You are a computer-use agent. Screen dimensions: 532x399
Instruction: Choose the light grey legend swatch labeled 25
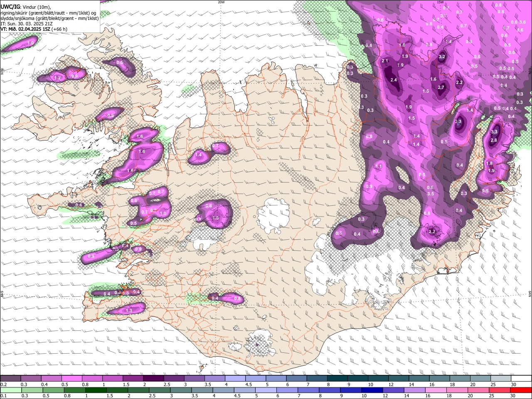click(x=501, y=378)
